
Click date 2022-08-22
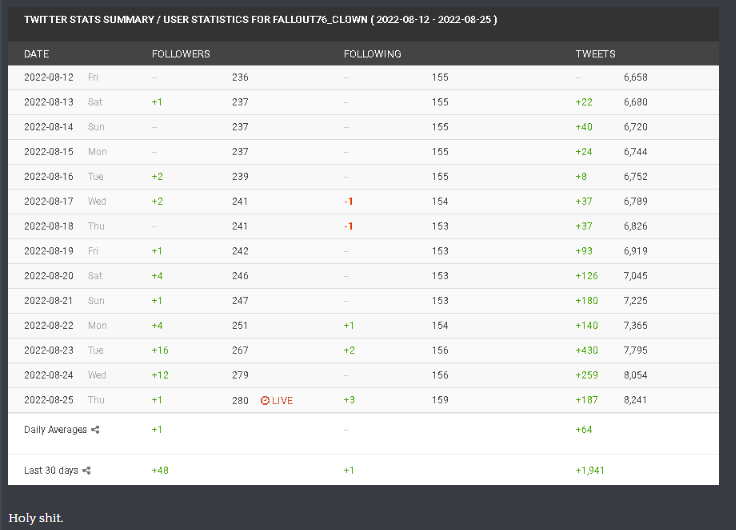point(49,326)
